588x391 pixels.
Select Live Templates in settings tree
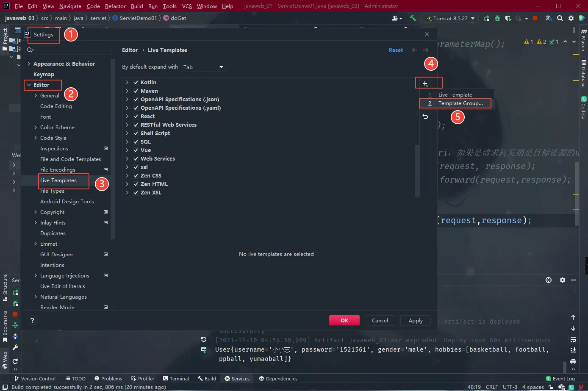tap(58, 180)
